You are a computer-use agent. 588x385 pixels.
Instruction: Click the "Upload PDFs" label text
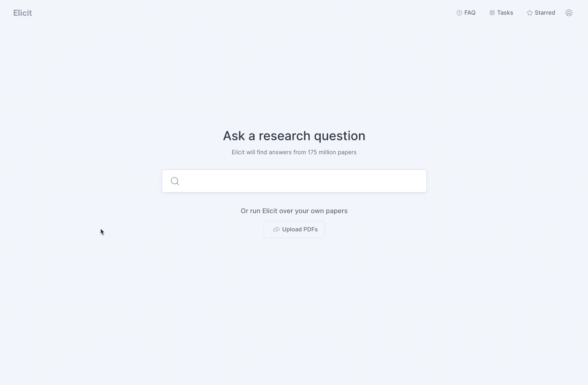[300, 229]
